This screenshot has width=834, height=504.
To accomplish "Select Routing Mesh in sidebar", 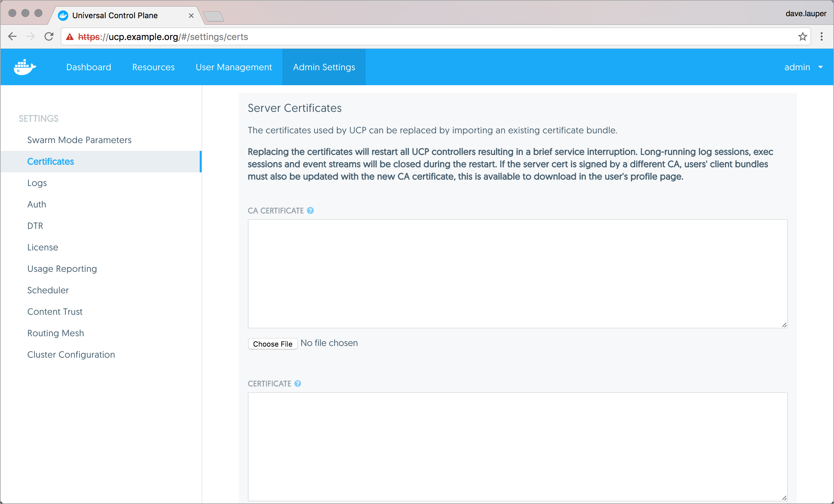I will 56,333.
